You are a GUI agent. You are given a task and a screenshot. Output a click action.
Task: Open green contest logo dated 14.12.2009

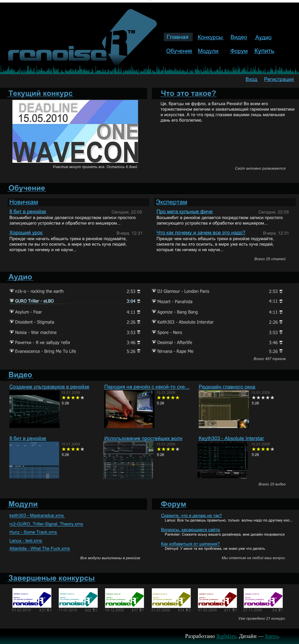tap(124, 598)
